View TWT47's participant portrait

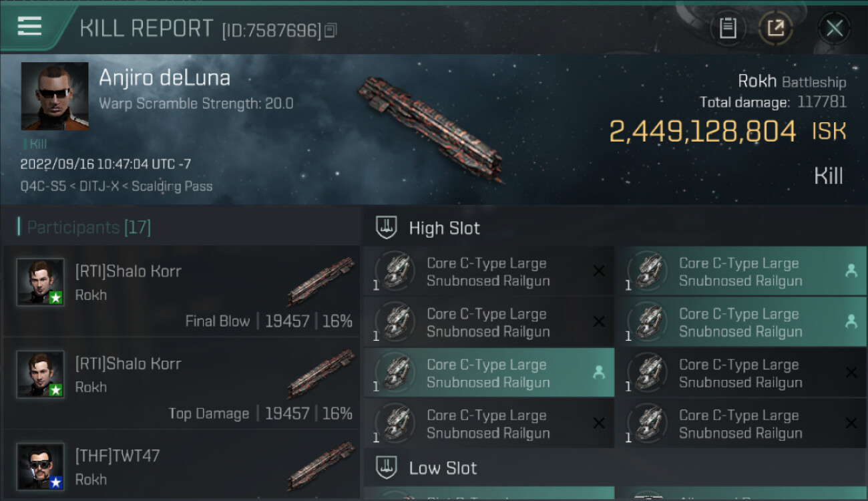click(40, 466)
